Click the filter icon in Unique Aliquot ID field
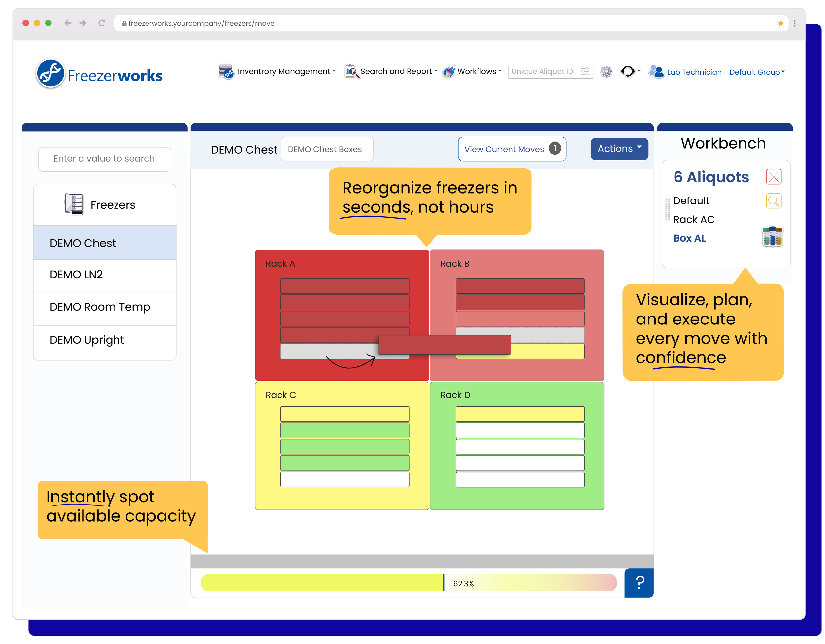The image size is (825, 644). click(585, 71)
